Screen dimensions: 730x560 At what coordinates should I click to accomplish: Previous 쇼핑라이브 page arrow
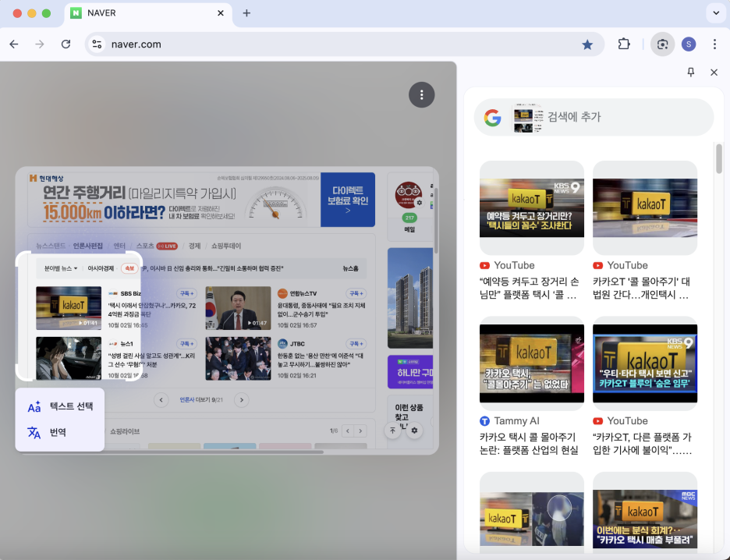348,431
